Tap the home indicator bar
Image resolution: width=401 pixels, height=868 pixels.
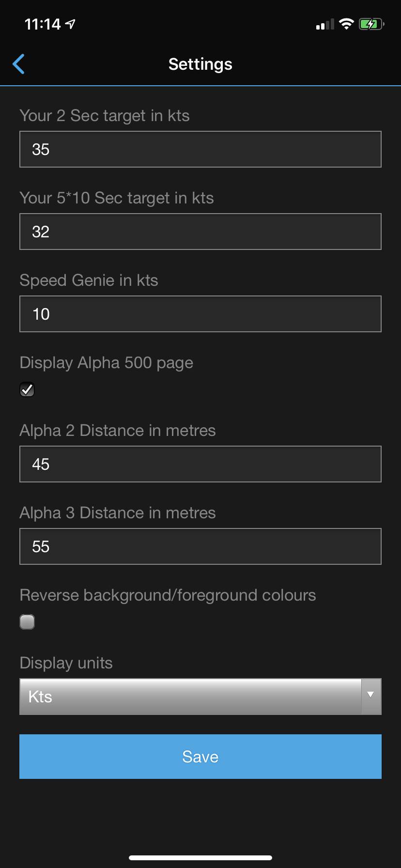click(200, 858)
